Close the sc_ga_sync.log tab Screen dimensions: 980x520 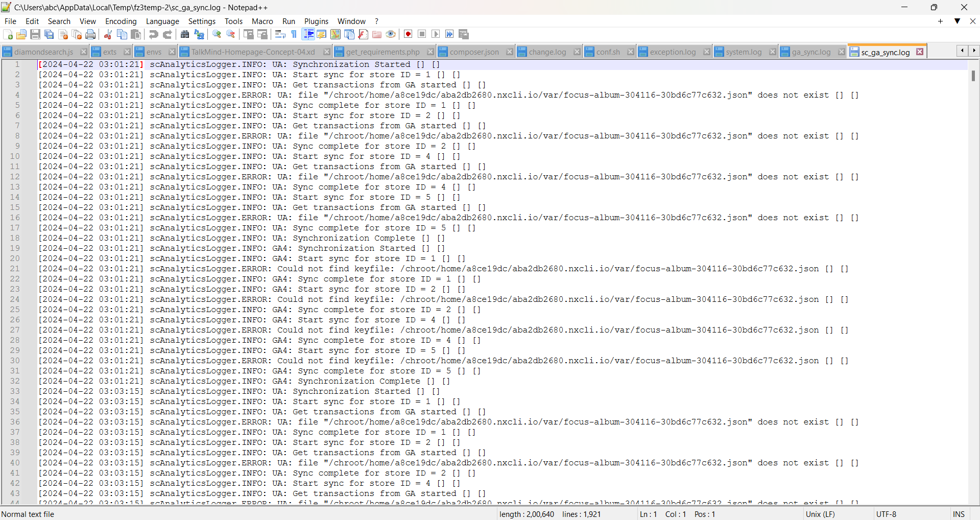pyautogui.click(x=920, y=52)
